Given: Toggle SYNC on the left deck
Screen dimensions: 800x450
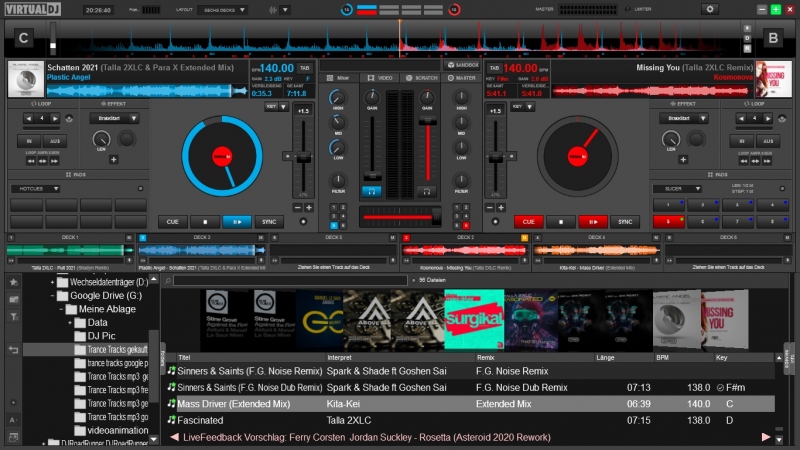Looking at the screenshot, I should (268, 222).
